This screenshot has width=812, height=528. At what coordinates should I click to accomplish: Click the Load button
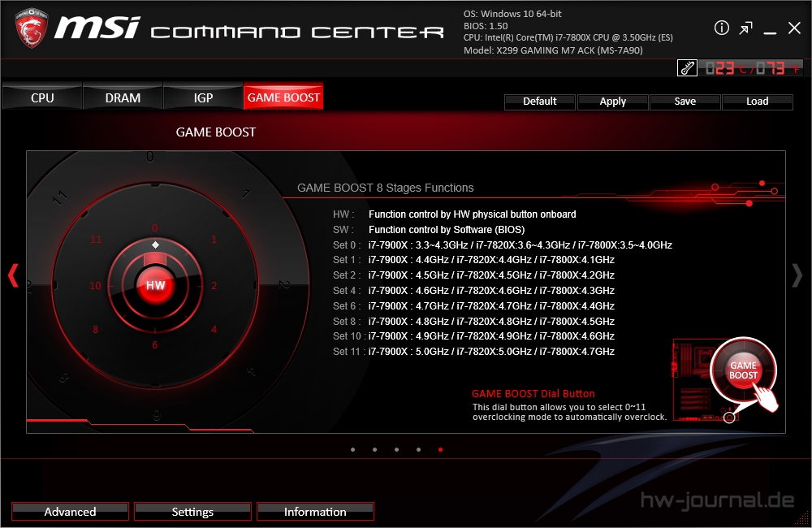[757, 102]
